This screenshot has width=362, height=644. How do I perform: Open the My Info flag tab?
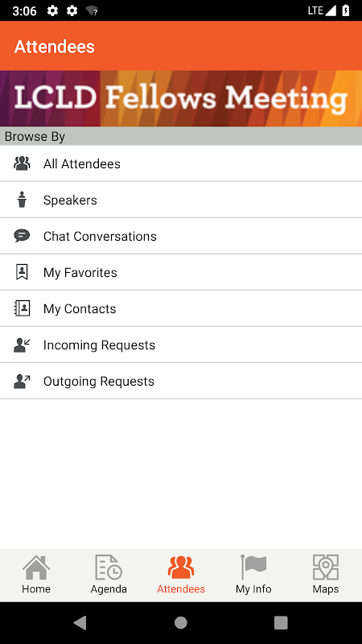pyautogui.click(x=253, y=575)
